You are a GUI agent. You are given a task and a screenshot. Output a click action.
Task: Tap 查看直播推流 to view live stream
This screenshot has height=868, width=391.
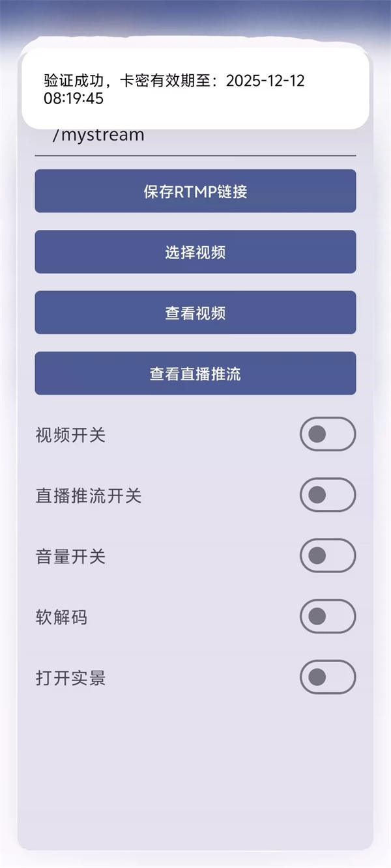point(195,373)
